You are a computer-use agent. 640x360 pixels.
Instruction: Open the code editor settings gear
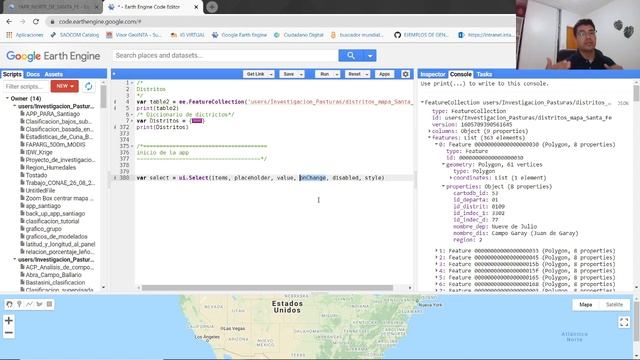click(x=405, y=74)
